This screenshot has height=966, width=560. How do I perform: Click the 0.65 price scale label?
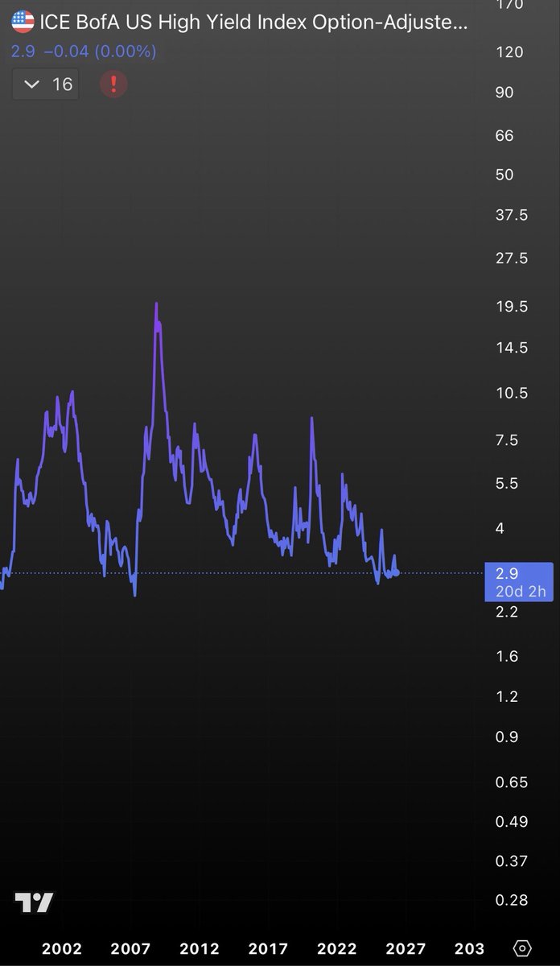click(512, 782)
